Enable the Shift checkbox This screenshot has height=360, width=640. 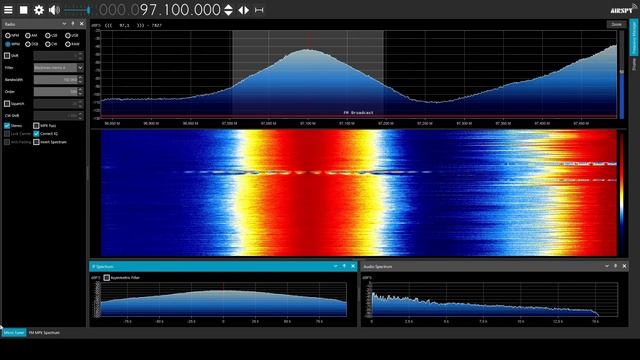pyautogui.click(x=7, y=56)
